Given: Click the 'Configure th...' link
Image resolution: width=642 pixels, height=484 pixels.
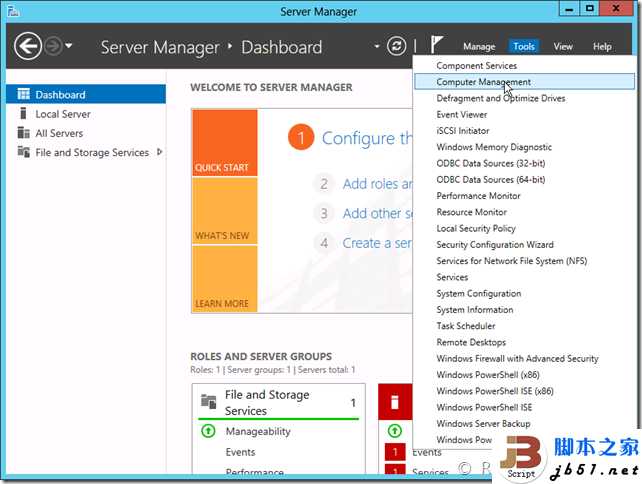Looking at the screenshot, I should click(x=366, y=138).
